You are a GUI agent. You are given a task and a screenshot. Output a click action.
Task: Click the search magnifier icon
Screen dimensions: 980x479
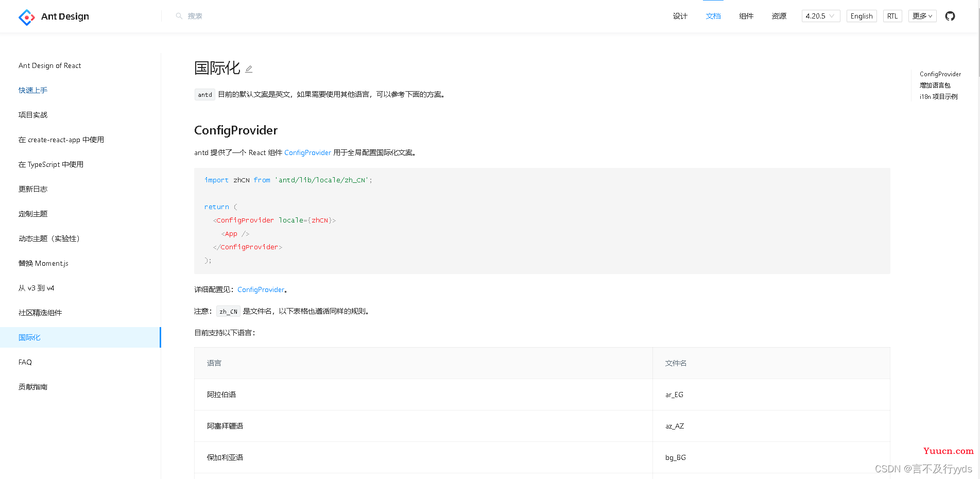pyautogui.click(x=179, y=16)
